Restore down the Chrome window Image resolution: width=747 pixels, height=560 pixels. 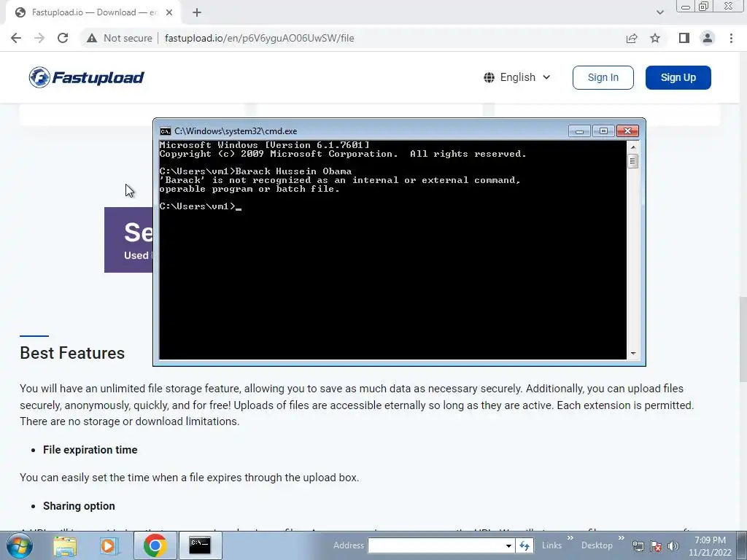(x=704, y=7)
